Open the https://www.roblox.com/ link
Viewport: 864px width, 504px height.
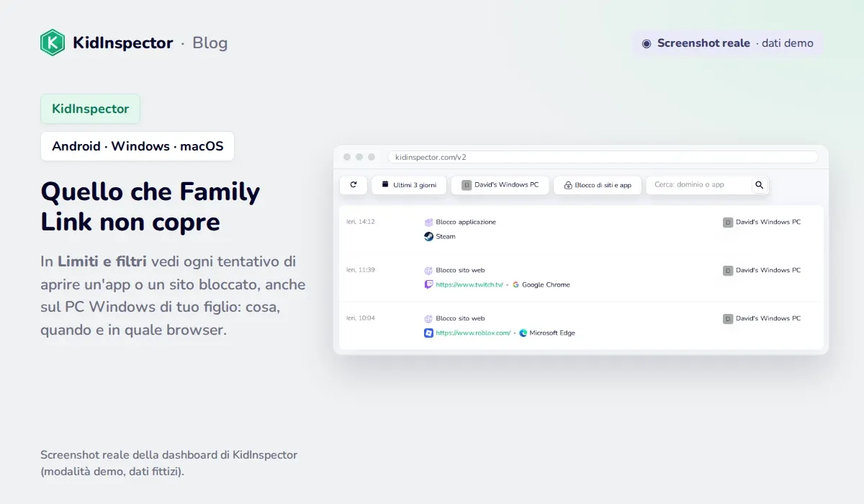pyautogui.click(x=473, y=333)
